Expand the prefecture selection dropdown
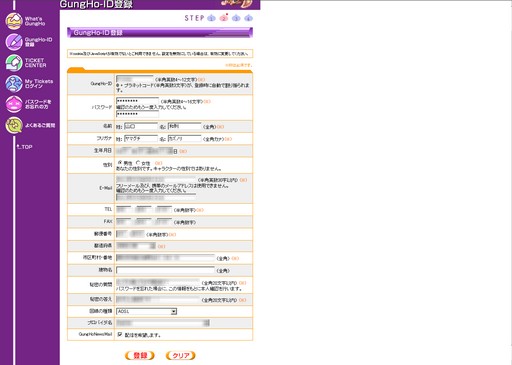This screenshot has width=512, height=365. (x=136, y=246)
